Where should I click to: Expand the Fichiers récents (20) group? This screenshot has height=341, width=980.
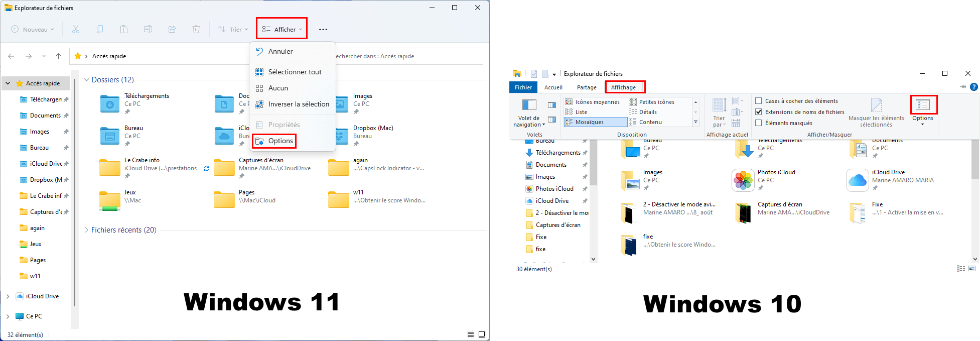pyautogui.click(x=86, y=230)
